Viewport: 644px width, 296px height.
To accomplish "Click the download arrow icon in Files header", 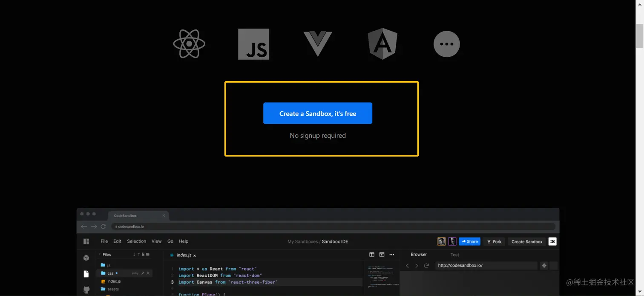I will click(134, 254).
